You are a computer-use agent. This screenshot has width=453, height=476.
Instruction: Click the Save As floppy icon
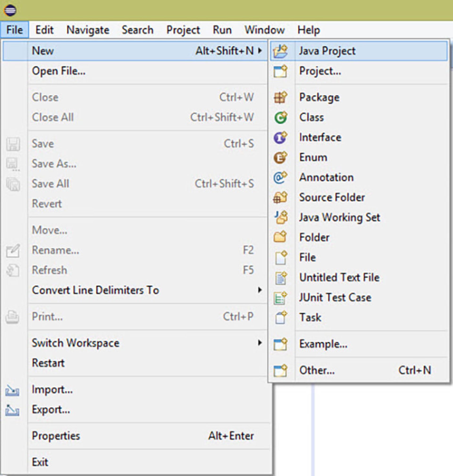(13, 164)
